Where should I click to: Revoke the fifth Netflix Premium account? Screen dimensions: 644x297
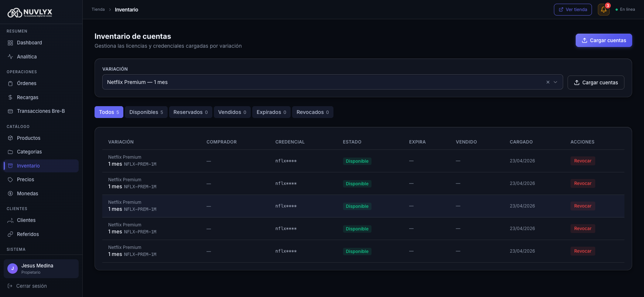(x=583, y=251)
